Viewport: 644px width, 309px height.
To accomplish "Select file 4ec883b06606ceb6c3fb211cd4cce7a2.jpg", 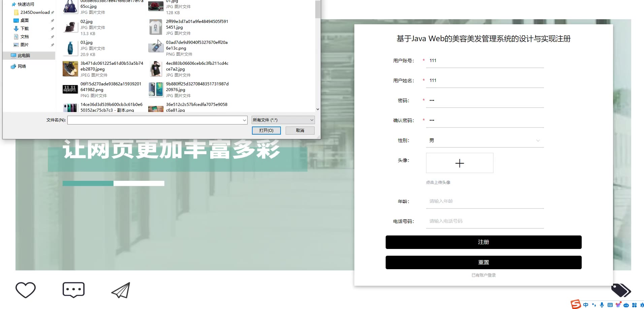I will pyautogui.click(x=189, y=69).
